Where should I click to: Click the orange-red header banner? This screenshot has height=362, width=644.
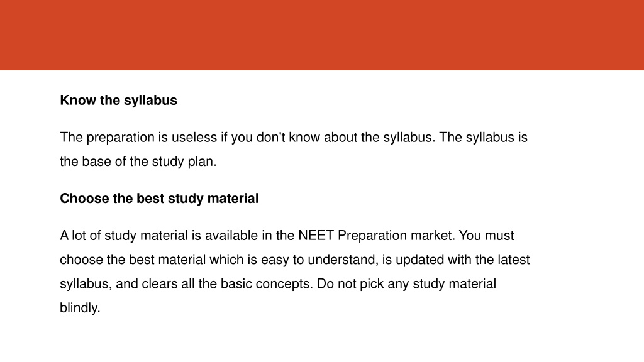coord(322,35)
